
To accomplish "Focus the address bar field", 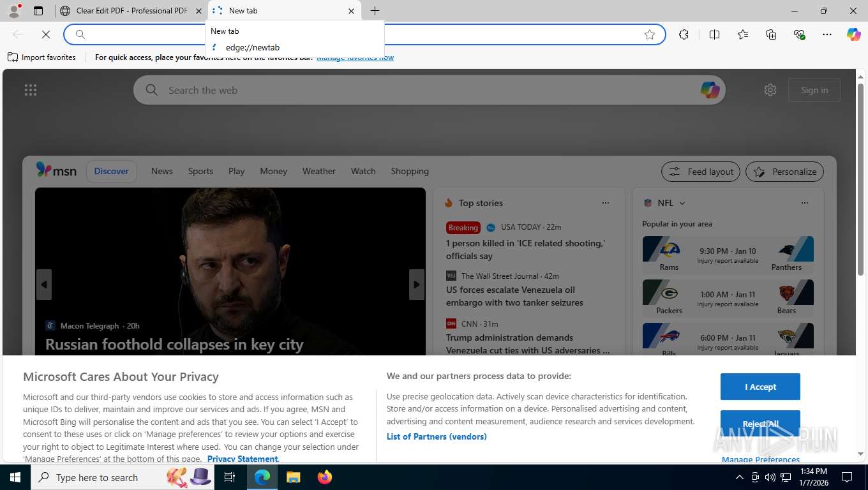I will 364,34.
